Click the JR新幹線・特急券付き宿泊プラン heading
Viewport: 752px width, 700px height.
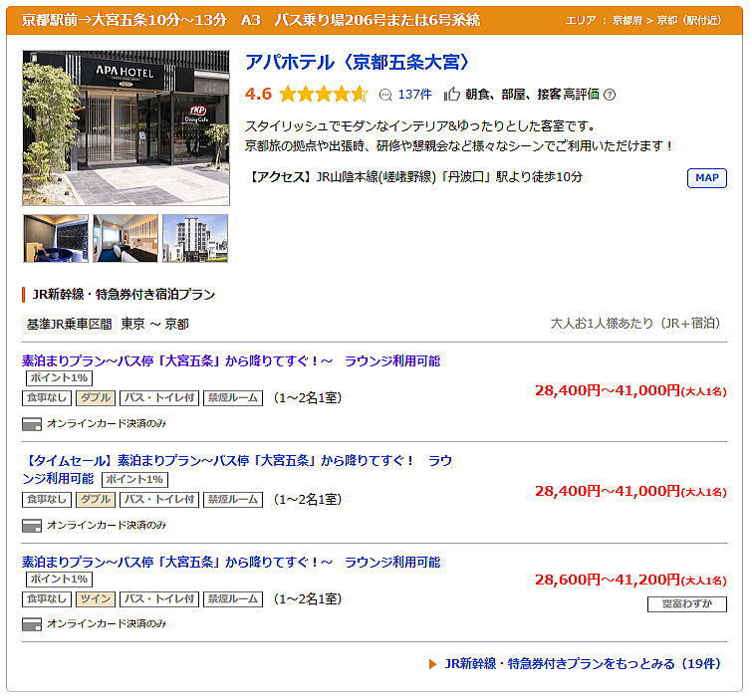tap(124, 294)
